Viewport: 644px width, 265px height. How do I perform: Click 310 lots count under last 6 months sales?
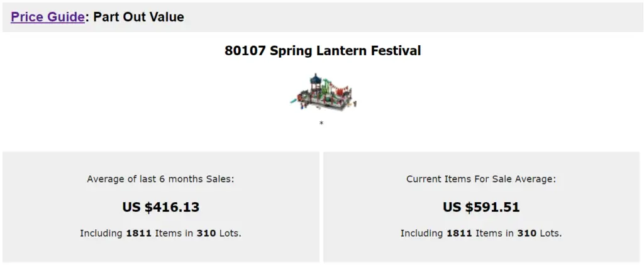[x=206, y=234]
